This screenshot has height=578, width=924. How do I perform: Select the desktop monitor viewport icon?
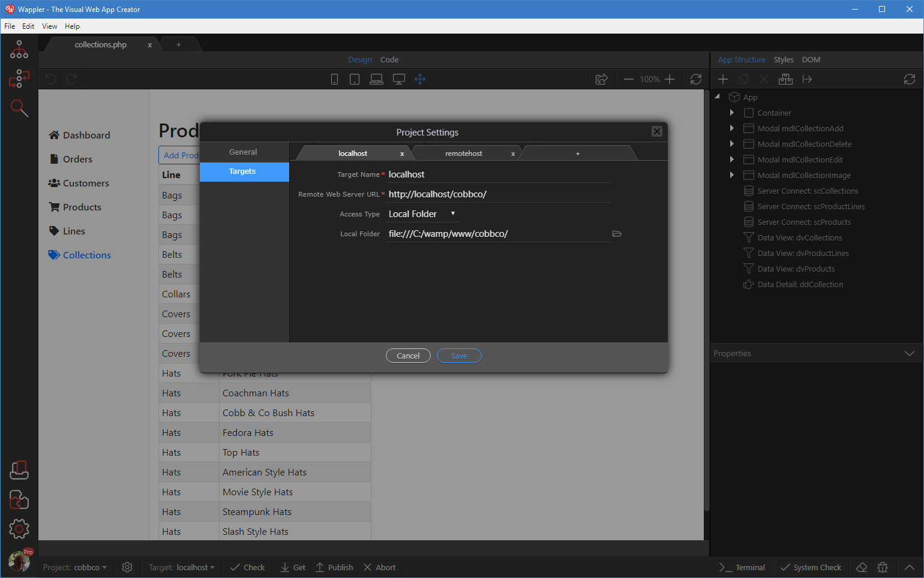click(x=398, y=79)
